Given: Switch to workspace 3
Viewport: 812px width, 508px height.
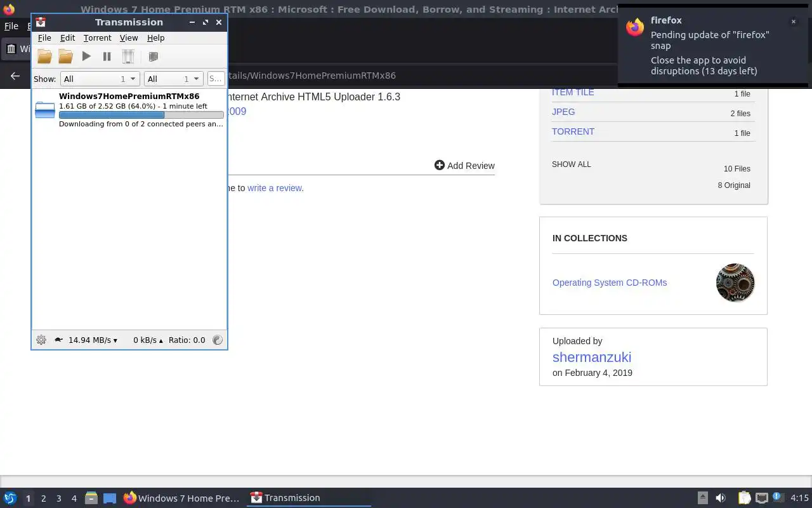Looking at the screenshot, I should coord(58,498).
